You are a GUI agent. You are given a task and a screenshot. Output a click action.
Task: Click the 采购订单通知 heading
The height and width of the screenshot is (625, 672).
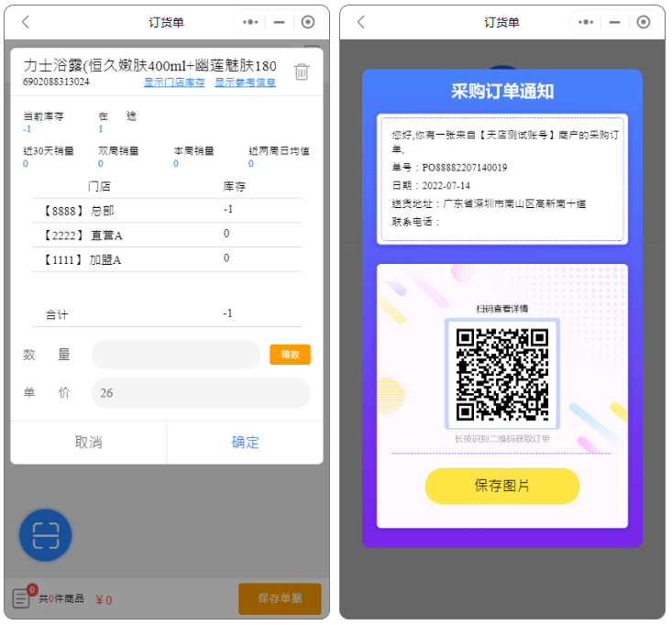(502, 92)
